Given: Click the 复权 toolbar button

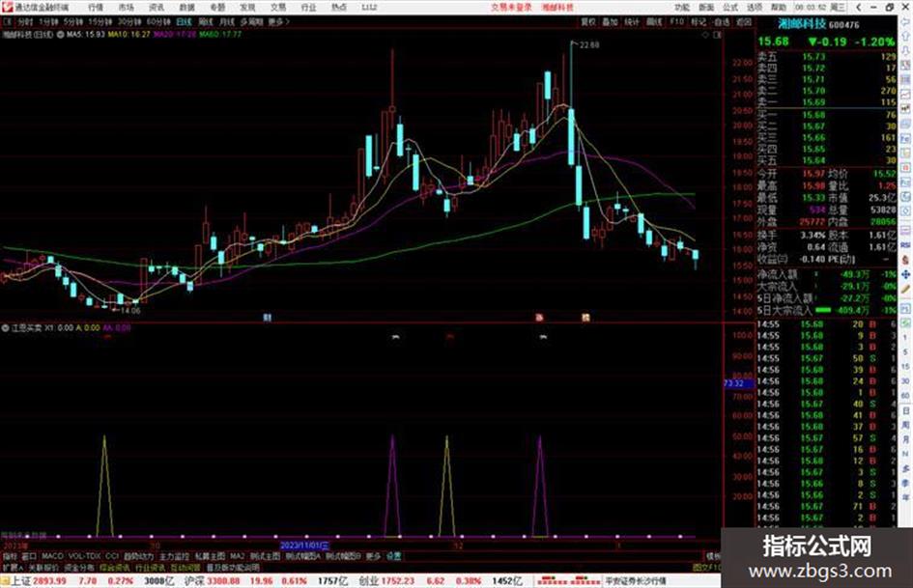Looking at the screenshot, I should coord(588,21).
